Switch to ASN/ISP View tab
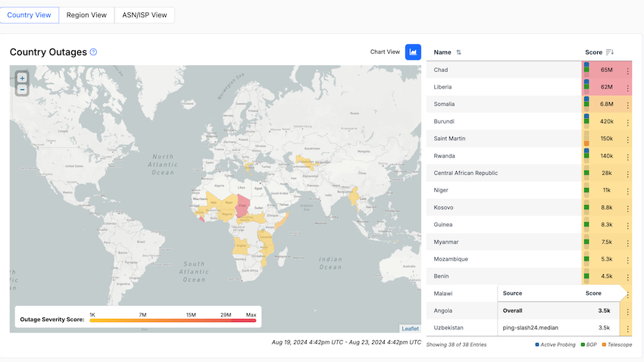This screenshot has height=362, width=644. pyautogui.click(x=145, y=15)
